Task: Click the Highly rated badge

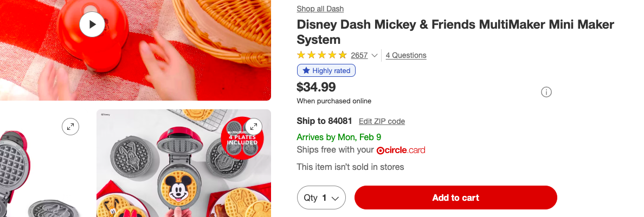Action: [326, 70]
